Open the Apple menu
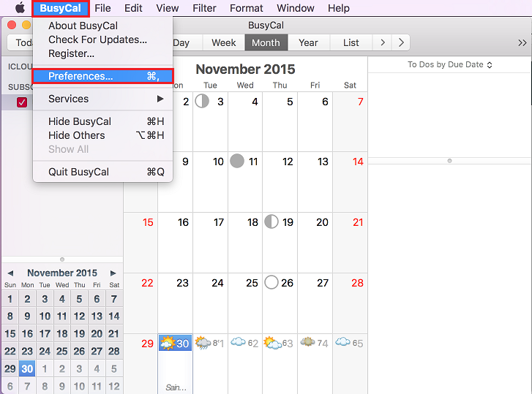 tap(20, 8)
